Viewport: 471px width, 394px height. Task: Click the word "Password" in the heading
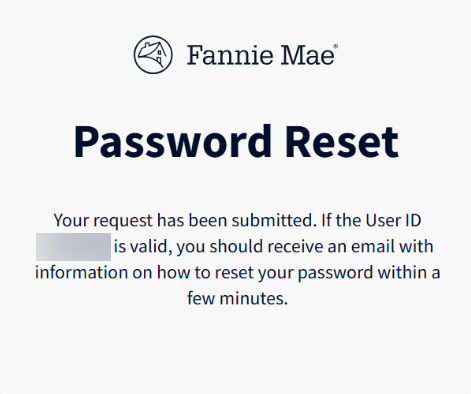coord(173,141)
